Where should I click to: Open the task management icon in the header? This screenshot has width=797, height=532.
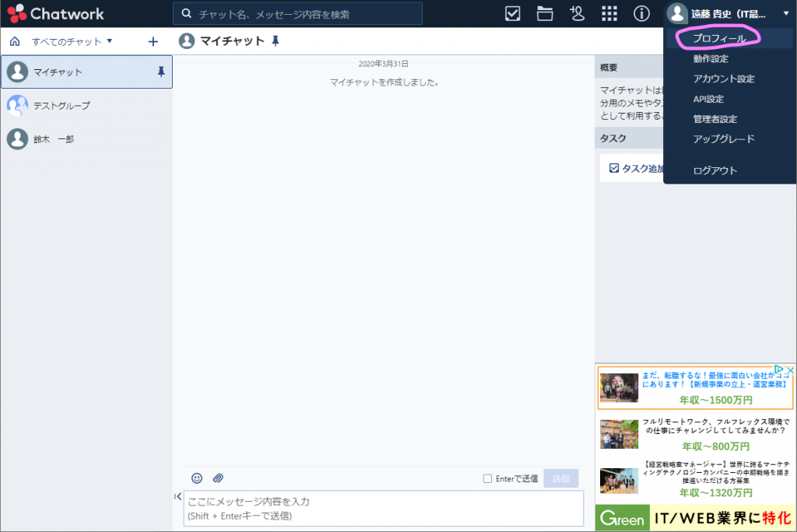click(512, 13)
